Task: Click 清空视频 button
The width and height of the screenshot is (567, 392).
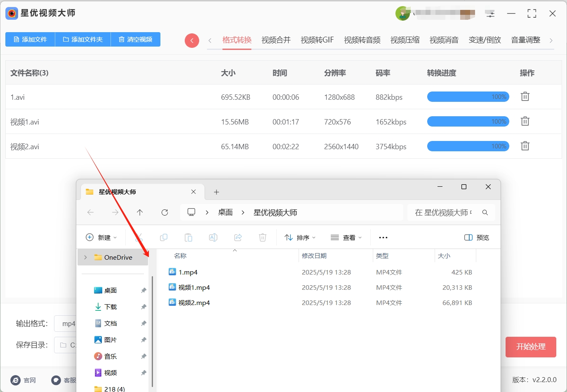Action: click(x=136, y=40)
